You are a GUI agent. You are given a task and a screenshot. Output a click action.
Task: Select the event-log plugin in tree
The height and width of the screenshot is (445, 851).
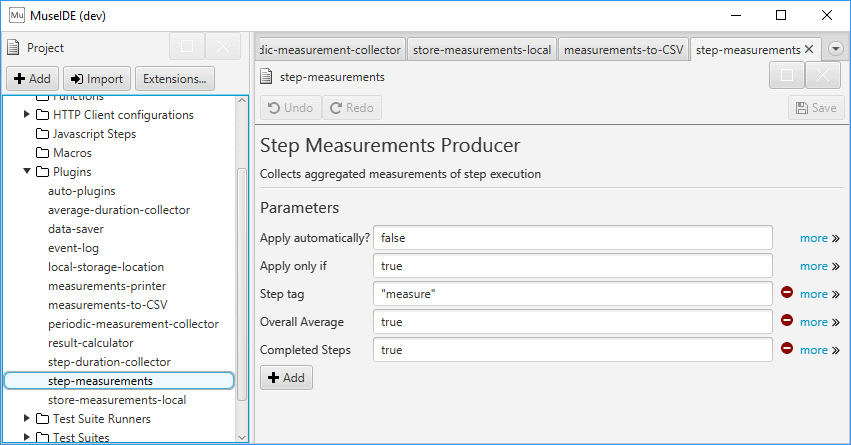(x=73, y=248)
